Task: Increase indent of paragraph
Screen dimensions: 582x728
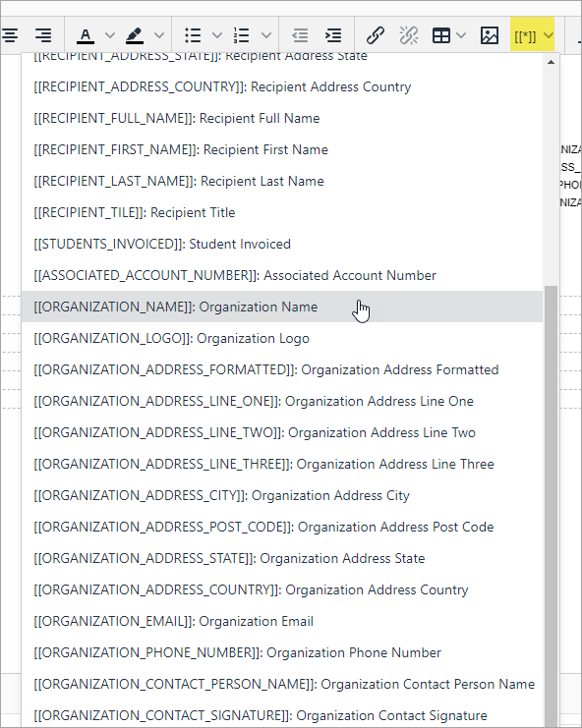Action: click(333, 35)
